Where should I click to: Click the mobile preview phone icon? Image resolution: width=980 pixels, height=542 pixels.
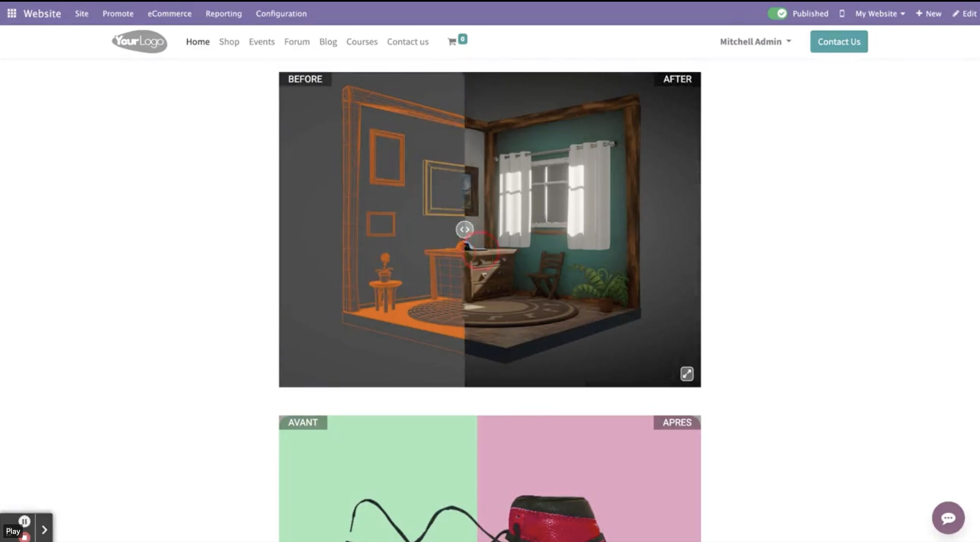842,14
